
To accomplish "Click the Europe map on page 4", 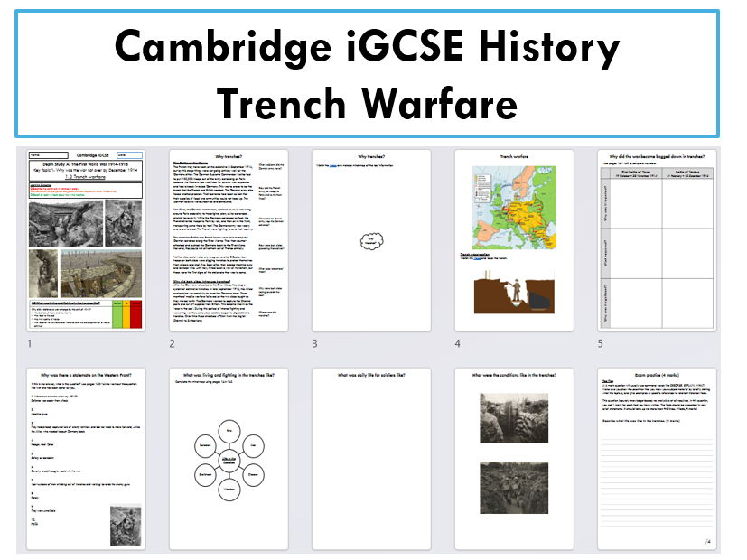I will (x=514, y=208).
